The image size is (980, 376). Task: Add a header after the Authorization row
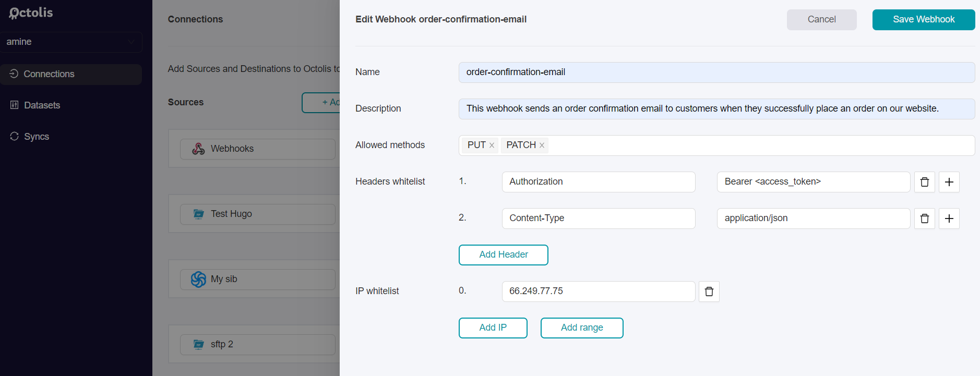click(949, 182)
